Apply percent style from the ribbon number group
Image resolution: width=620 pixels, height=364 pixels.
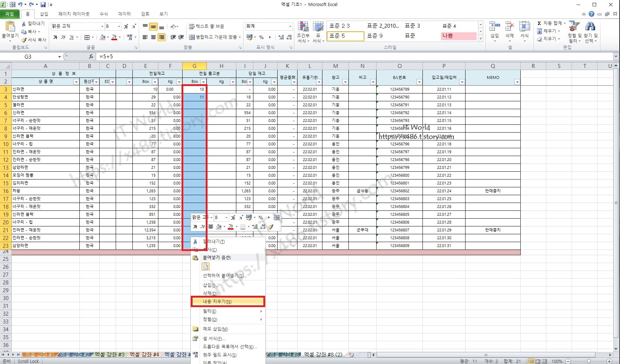[x=262, y=37]
